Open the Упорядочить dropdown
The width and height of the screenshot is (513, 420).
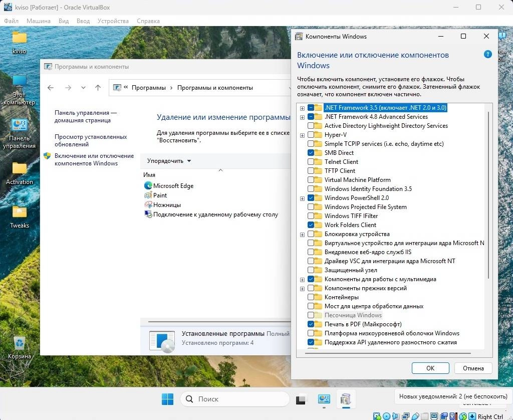click(x=169, y=161)
